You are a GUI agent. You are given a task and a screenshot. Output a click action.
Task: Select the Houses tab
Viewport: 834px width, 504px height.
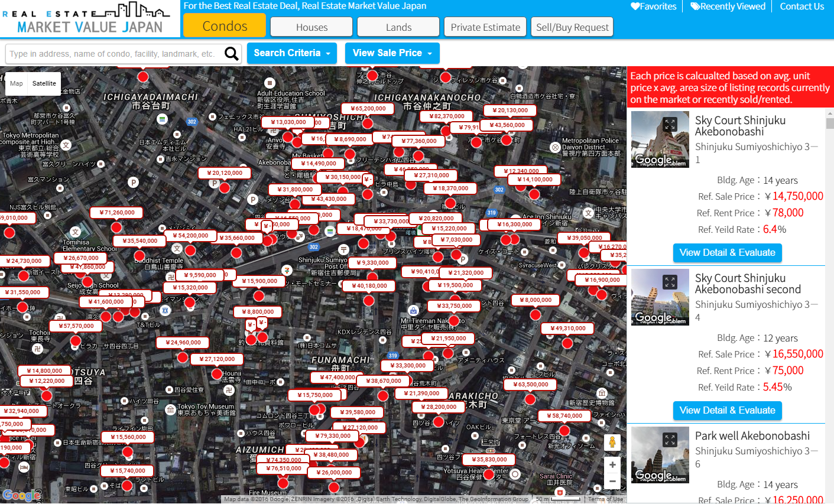pos(311,27)
